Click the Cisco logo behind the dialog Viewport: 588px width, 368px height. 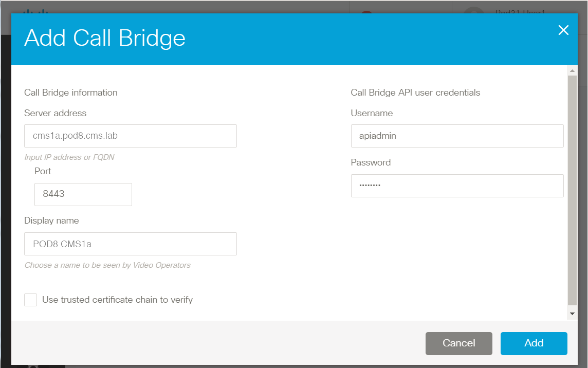[35, 11]
